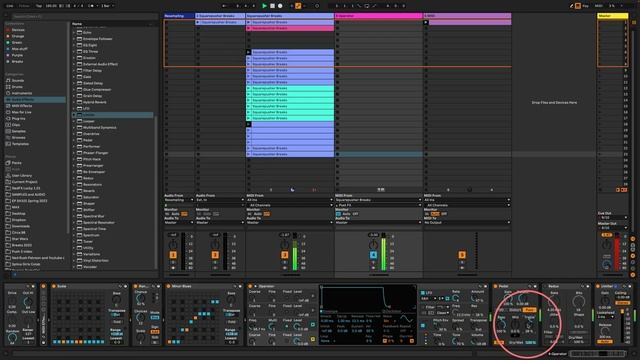640x360 pixels.
Task: Toggle the MIDI map mode switch
Action: pos(599,6)
